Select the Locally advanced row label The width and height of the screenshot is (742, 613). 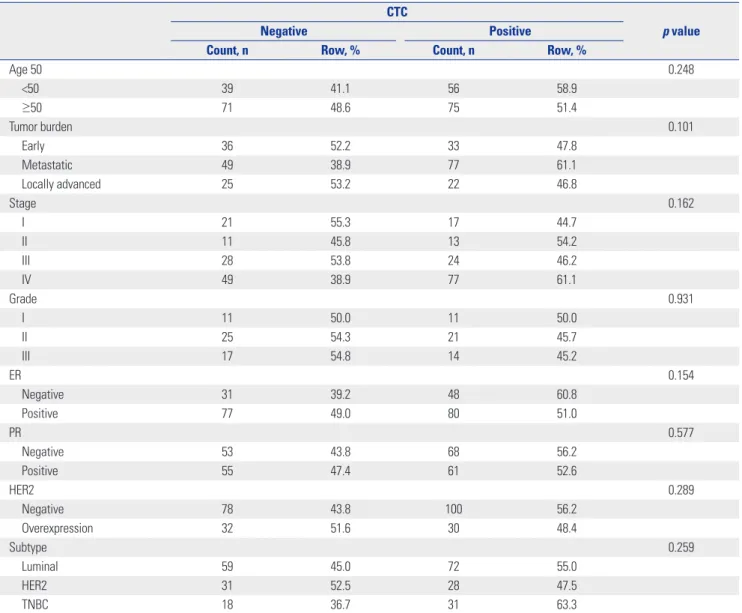click(x=61, y=184)
